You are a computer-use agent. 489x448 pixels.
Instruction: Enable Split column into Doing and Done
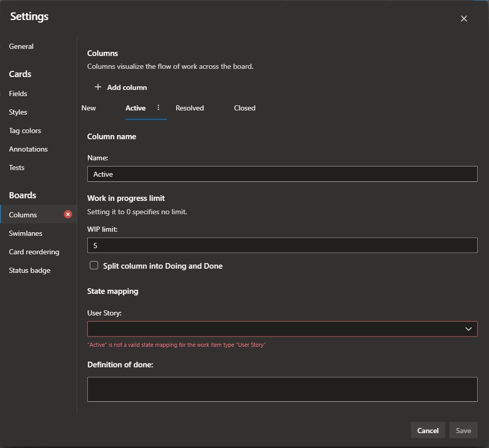pyautogui.click(x=94, y=265)
